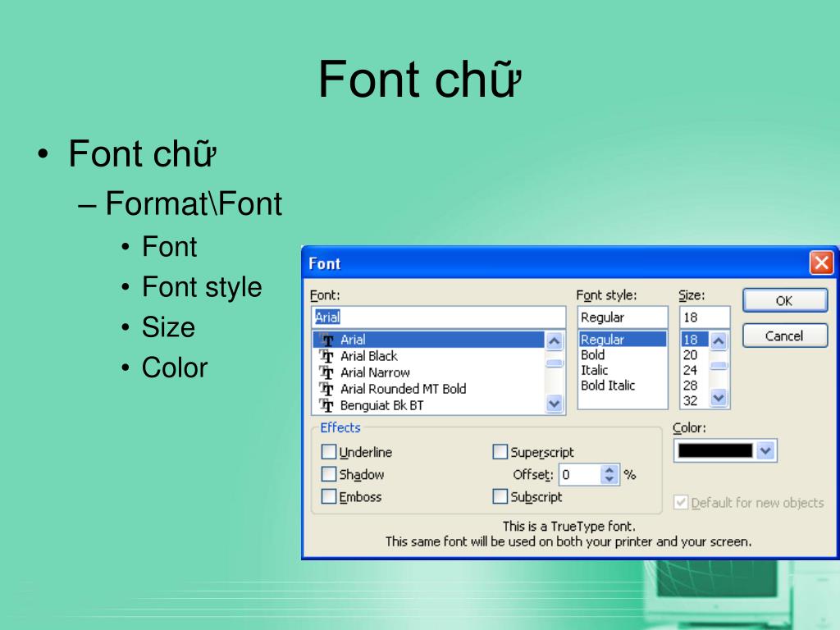Click the TrueType icon beside Benguiat Bk BT

tap(326, 405)
